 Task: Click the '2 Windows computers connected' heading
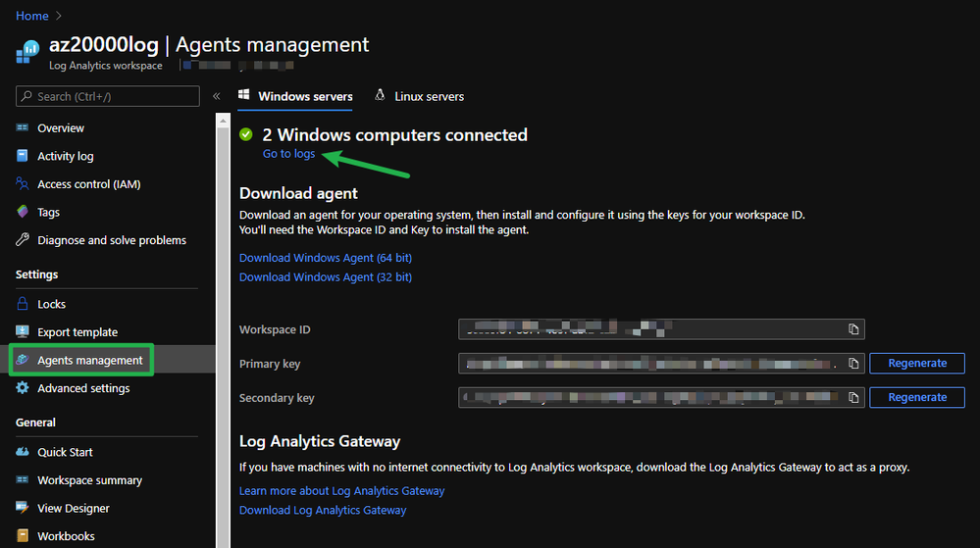394,135
